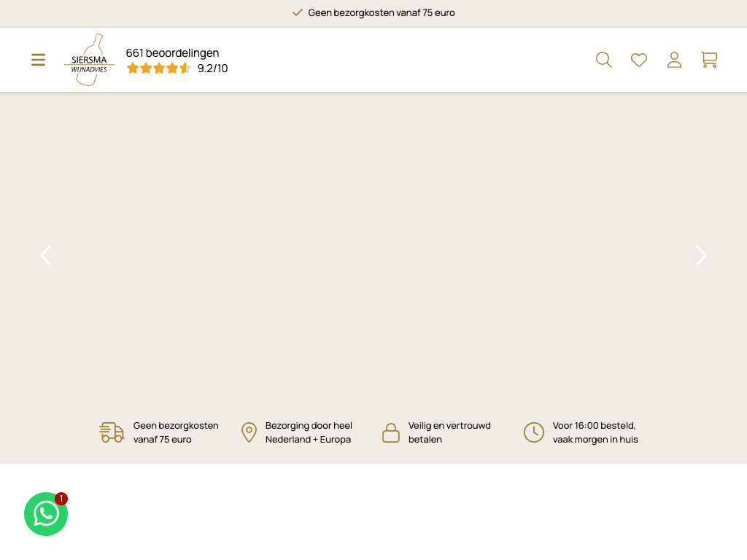Viewport: 747px width, 560px height.
Task: Click 'Veilig en vertrouwd betalen' text
Action: click(x=449, y=432)
